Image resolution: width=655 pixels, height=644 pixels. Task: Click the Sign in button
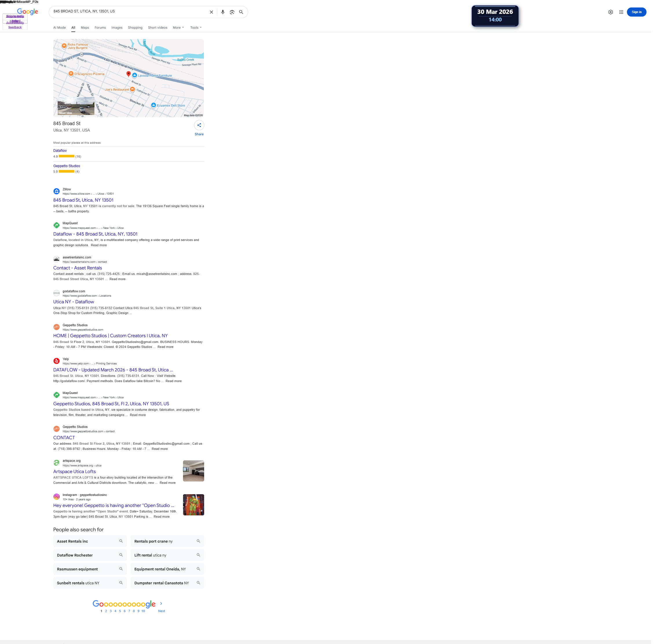tap(636, 12)
